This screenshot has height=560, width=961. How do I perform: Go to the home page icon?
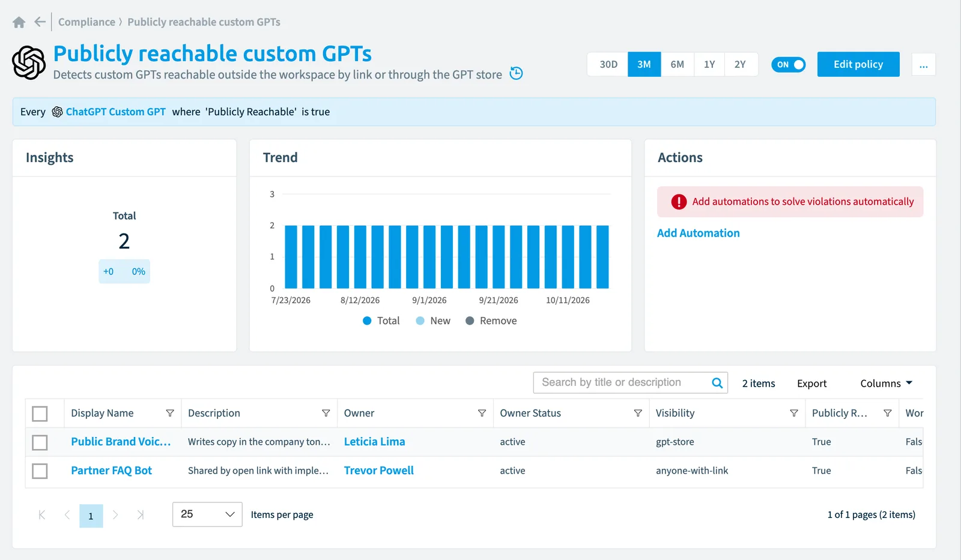point(19,22)
